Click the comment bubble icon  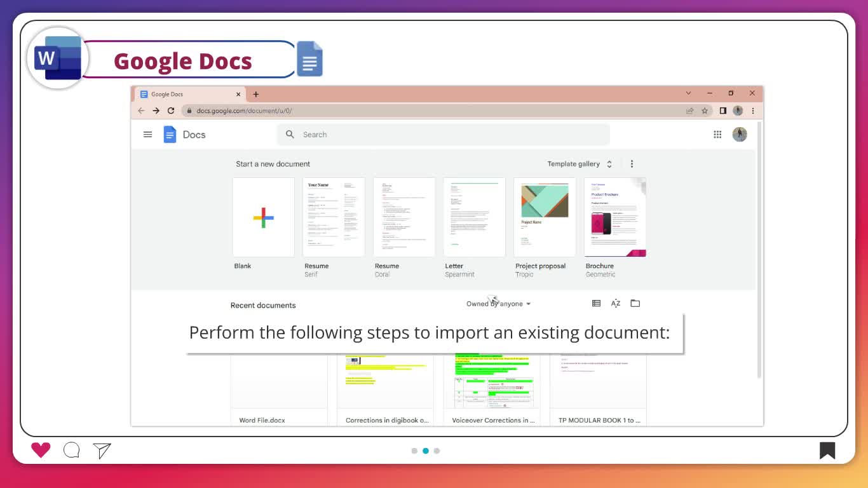pyautogui.click(x=72, y=451)
